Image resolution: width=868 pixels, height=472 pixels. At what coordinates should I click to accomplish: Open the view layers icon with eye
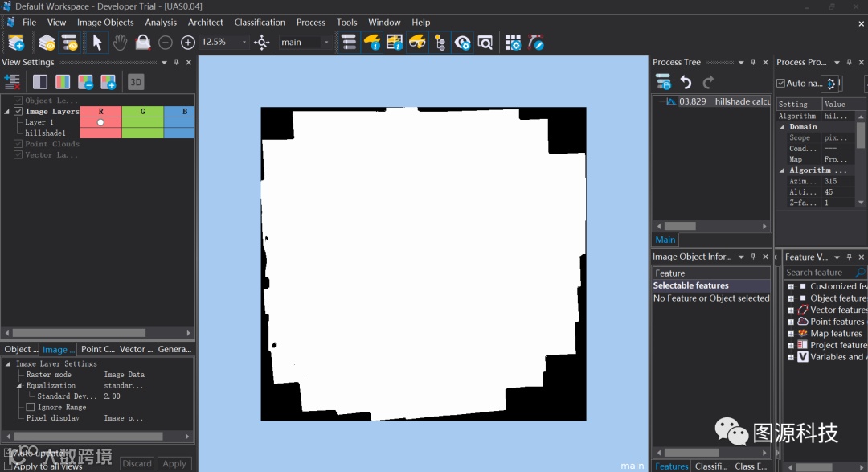pyautogui.click(x=47, y=42)
